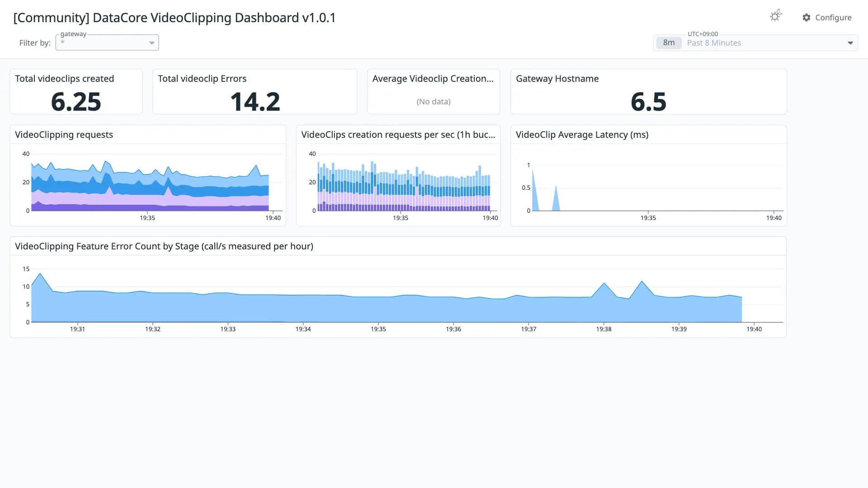The width and height of the screenshot is (868, 488).
Task: Click the 19:34 axis label on error chart
Action: click(x=303, y=329)
